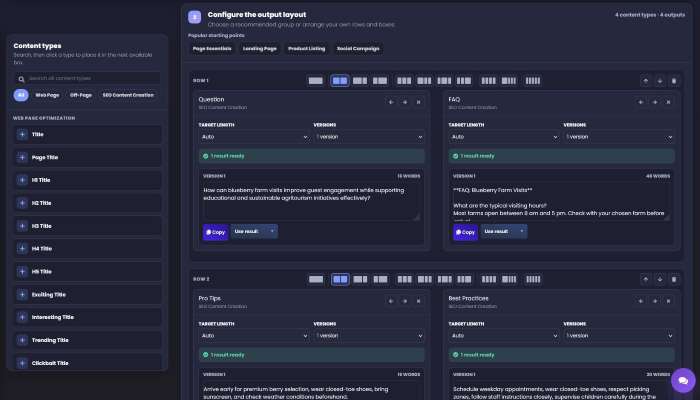700x400 pixels.
Task: Add the Interesting Title content type
Action: click(x=88, y=317)
